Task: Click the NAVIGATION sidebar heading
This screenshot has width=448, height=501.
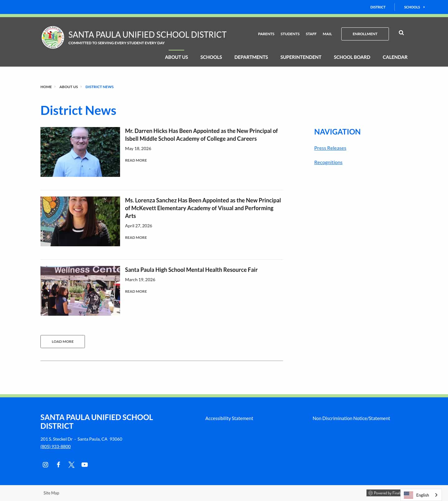Action: [x=337, y=132]
